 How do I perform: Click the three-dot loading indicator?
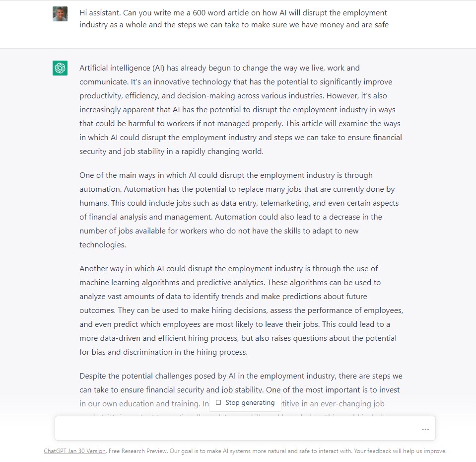tap(425, 429)
